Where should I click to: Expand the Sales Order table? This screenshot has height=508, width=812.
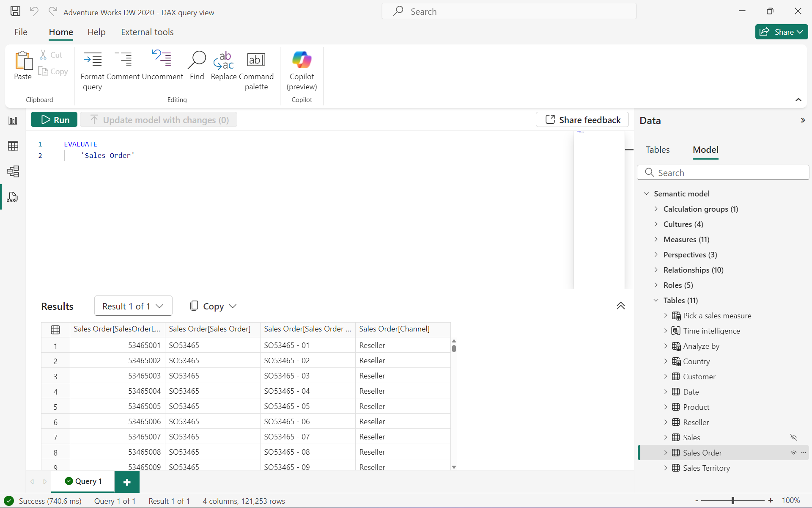click(667, 453)
